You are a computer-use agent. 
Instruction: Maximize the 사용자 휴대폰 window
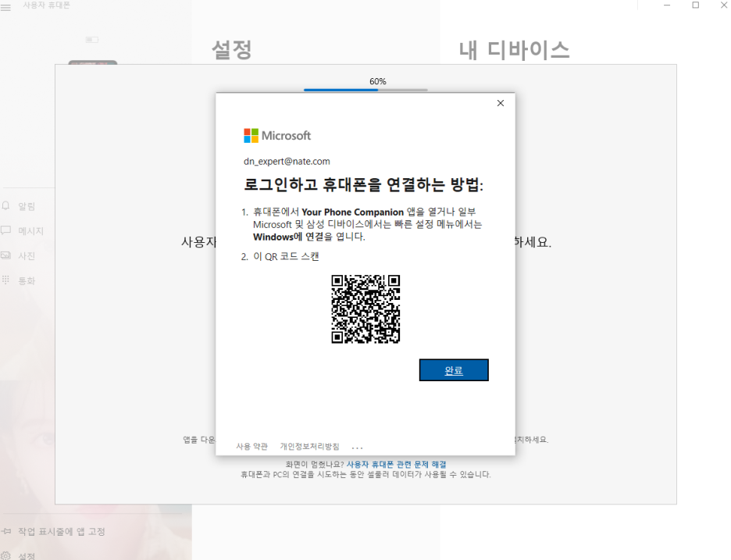pos(696,5)
